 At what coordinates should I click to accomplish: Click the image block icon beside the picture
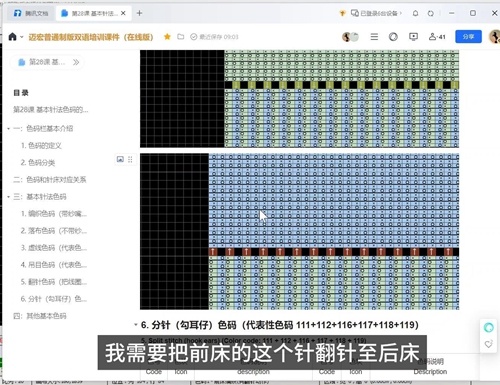120,159
